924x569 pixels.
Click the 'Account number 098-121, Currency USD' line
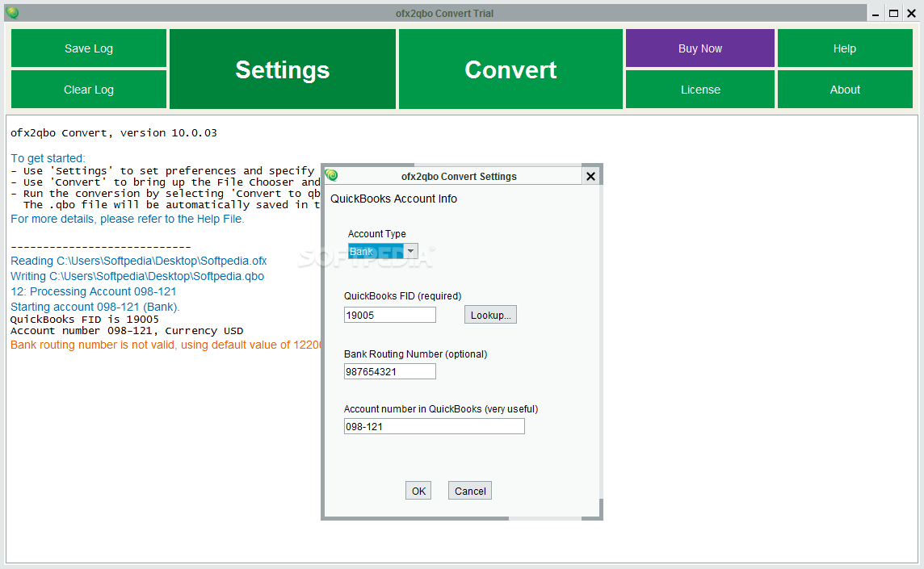click(x=127, y=331)
